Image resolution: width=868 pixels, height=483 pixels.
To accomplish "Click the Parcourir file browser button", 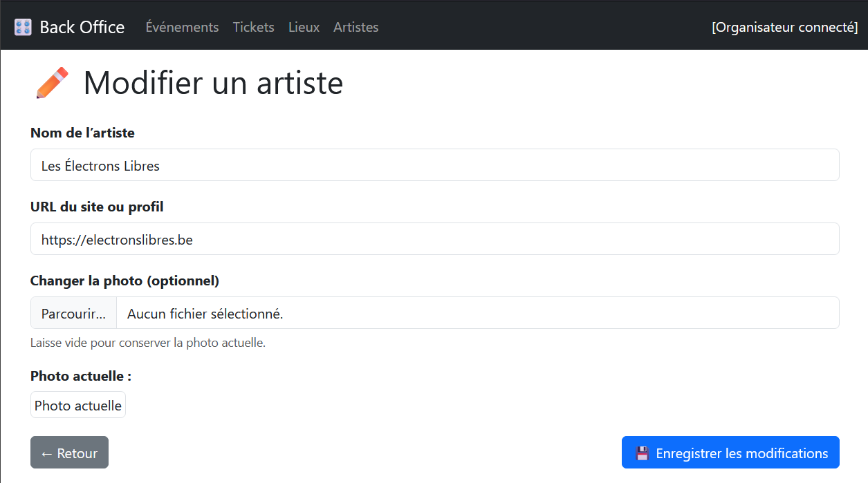I will [x=73, y=312].
